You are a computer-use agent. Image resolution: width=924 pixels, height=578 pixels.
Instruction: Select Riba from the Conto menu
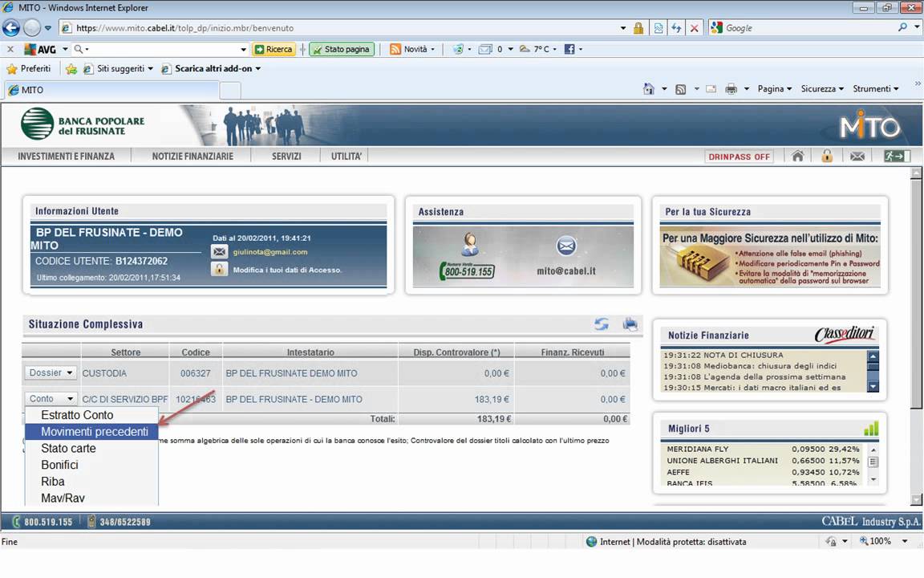tap(91, 482)
